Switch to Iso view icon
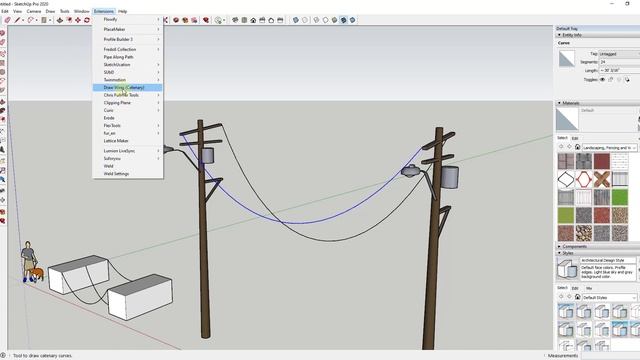The image size is (640, 360). tap(235, 20)
